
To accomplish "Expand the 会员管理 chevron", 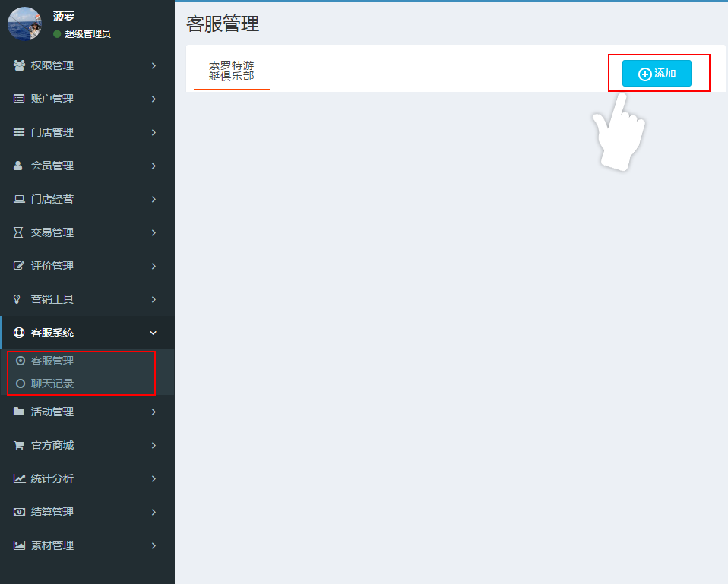I will coord(154,166).
